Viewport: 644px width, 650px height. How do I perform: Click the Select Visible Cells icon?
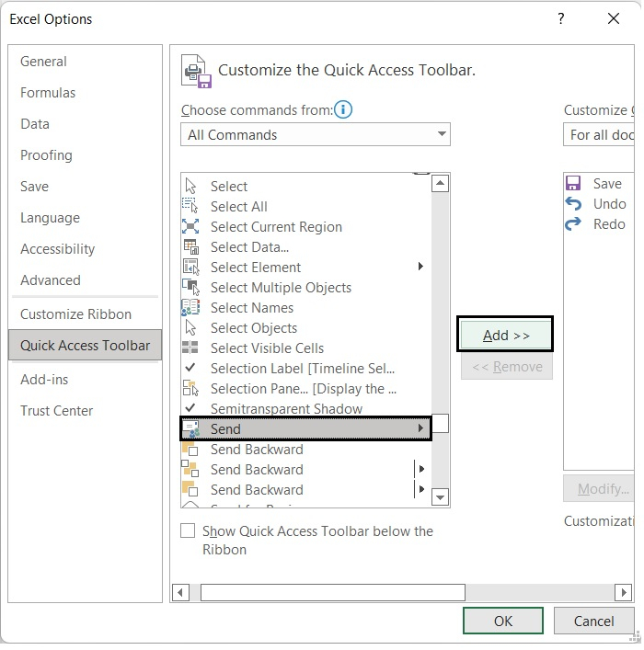[190, 348]
